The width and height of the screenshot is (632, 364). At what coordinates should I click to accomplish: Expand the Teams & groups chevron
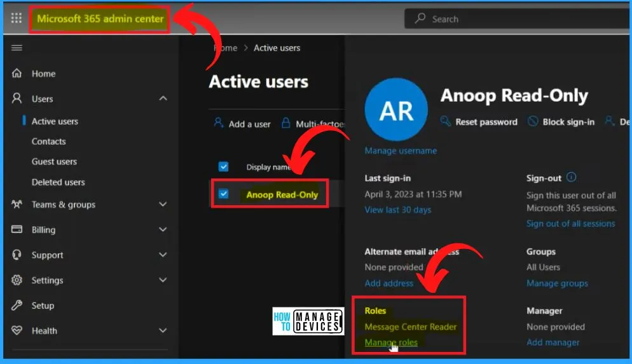pyautogui.click(x=163, y=204)
